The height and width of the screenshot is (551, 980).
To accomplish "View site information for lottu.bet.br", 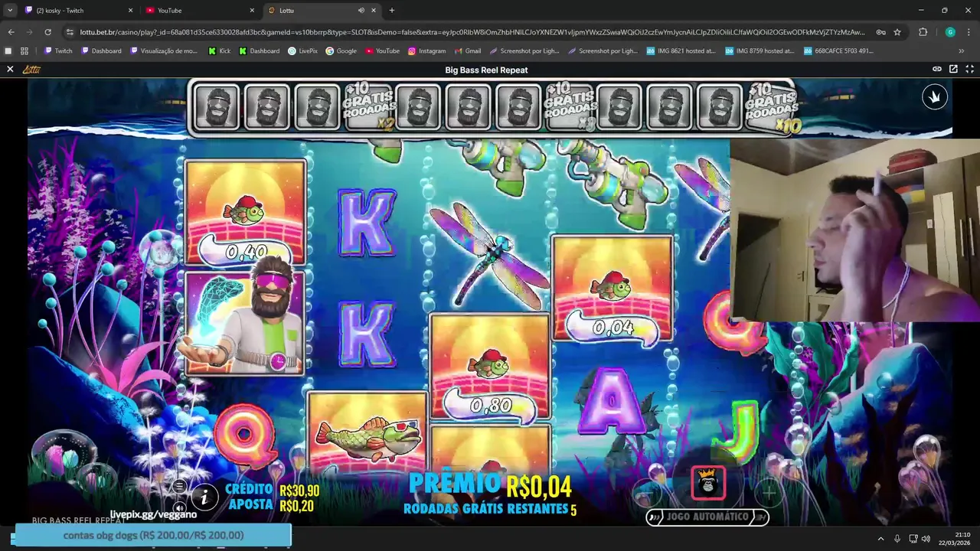I will click(x=70, y=32).
